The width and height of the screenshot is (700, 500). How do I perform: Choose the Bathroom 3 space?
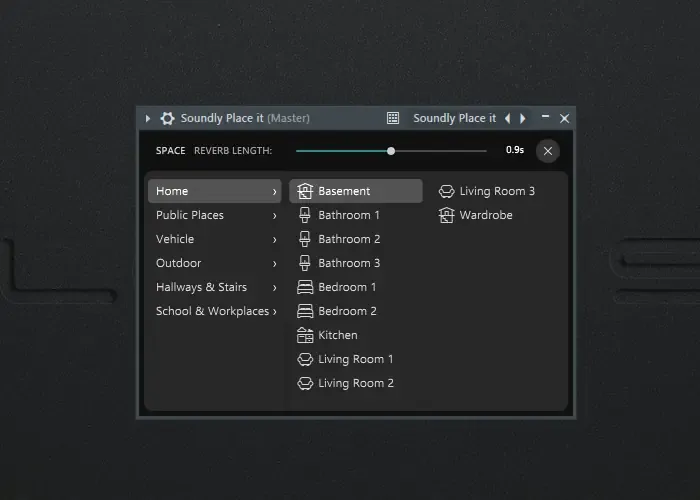356,263
